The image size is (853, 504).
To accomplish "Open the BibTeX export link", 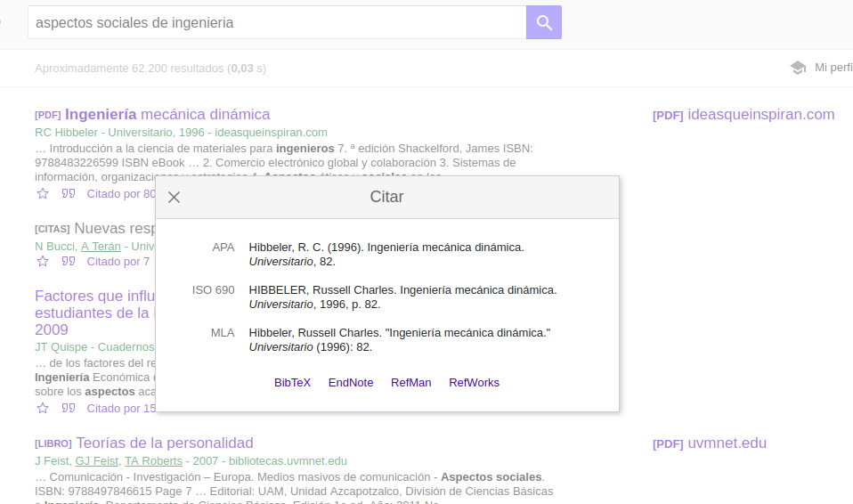I will 293,383.
